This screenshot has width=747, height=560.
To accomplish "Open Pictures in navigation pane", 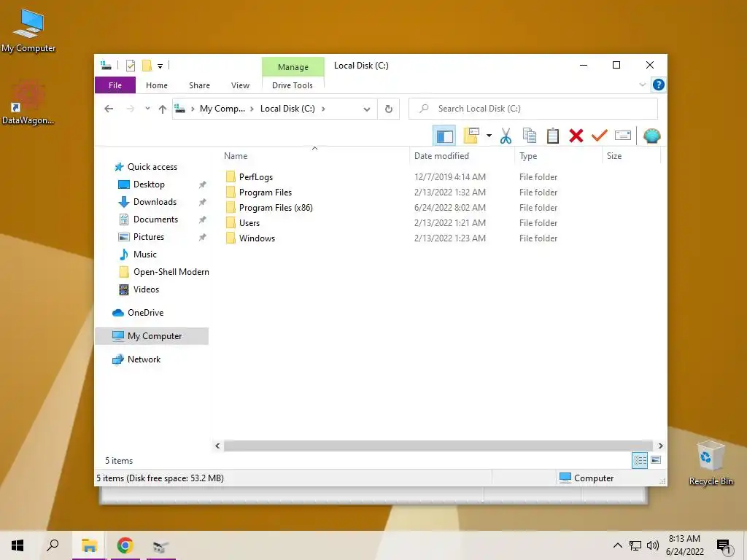I will tap(149, 237).
